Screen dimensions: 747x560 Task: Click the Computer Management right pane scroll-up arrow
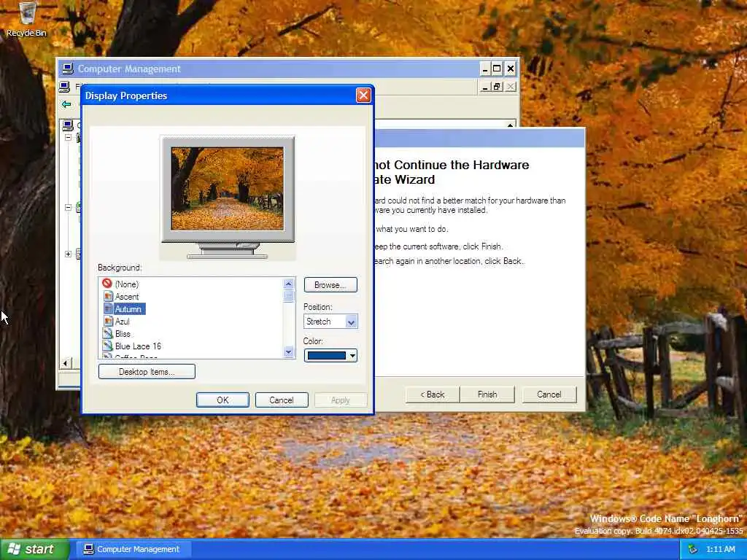(x=510, y=125)
